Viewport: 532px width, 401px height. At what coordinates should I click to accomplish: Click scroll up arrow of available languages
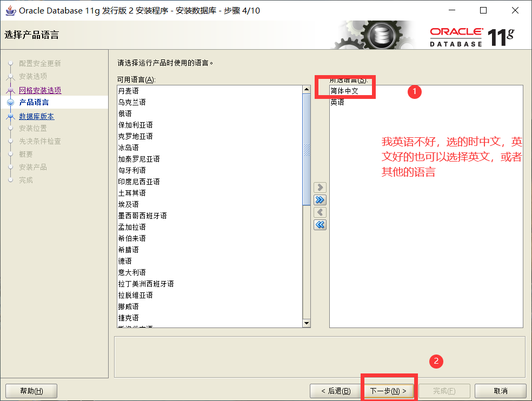point(307,90)
